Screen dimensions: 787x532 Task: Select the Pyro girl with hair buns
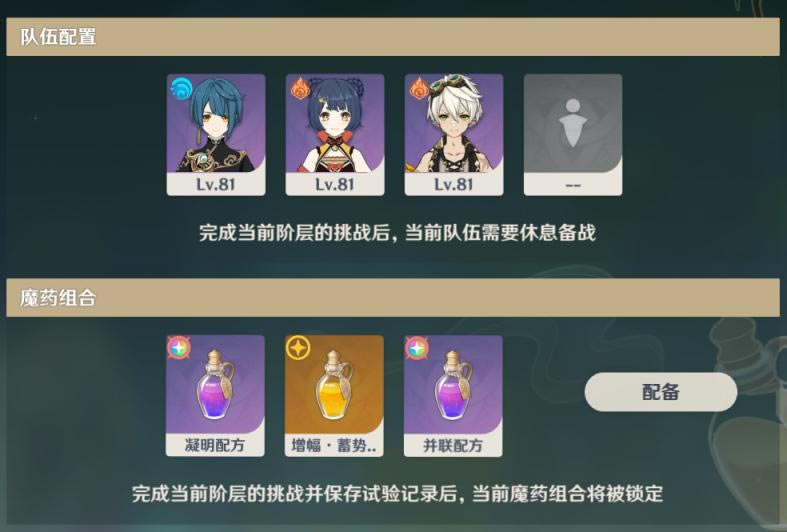coord(335,135)
